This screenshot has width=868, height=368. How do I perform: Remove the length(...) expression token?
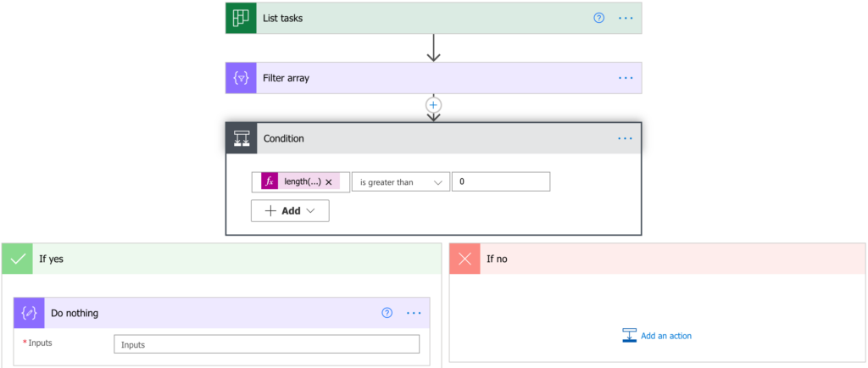coord(328,181)
